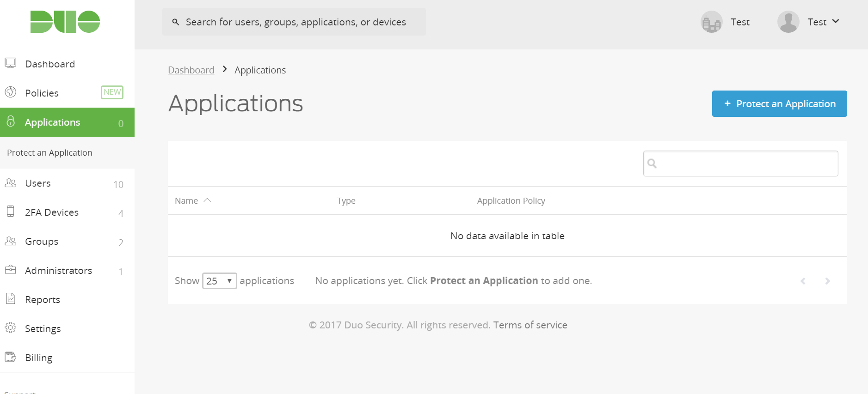Click the Reports chart icon

coord(11,299)
